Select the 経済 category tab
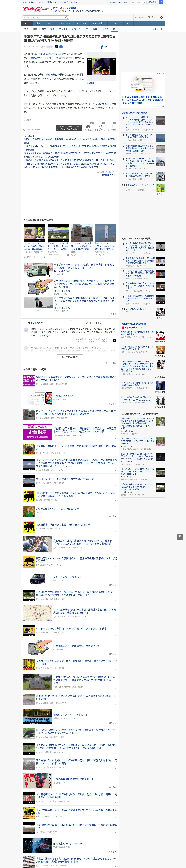186x868 pixels. pyautogui.click(x=52, y=29)
